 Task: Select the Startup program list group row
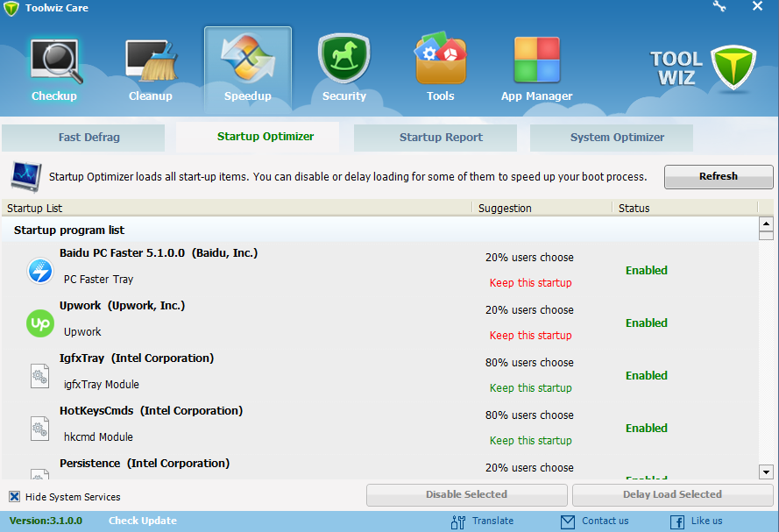pos(380,230)
